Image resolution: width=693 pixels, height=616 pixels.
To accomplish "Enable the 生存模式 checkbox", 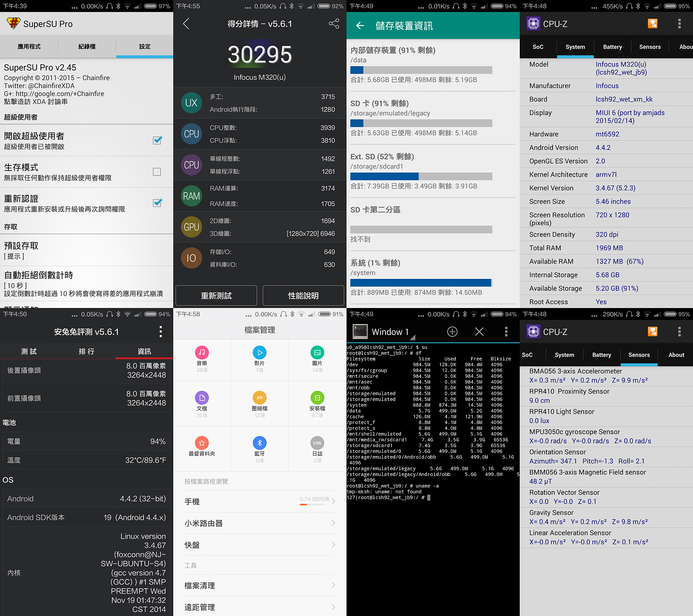I will click(157, 172).
